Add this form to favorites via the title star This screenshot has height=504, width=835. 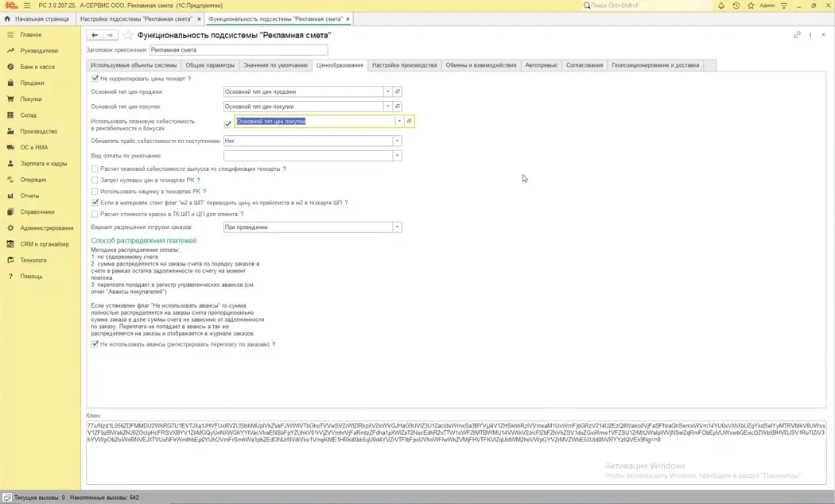128,35
